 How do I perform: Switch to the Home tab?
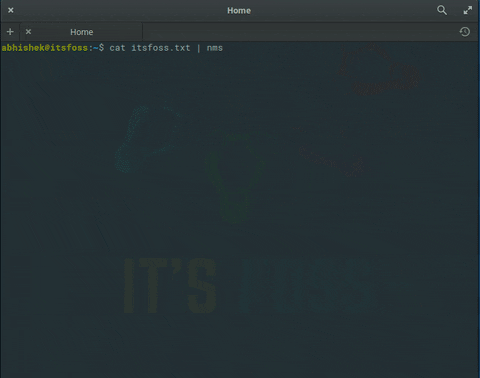[81, 32]
